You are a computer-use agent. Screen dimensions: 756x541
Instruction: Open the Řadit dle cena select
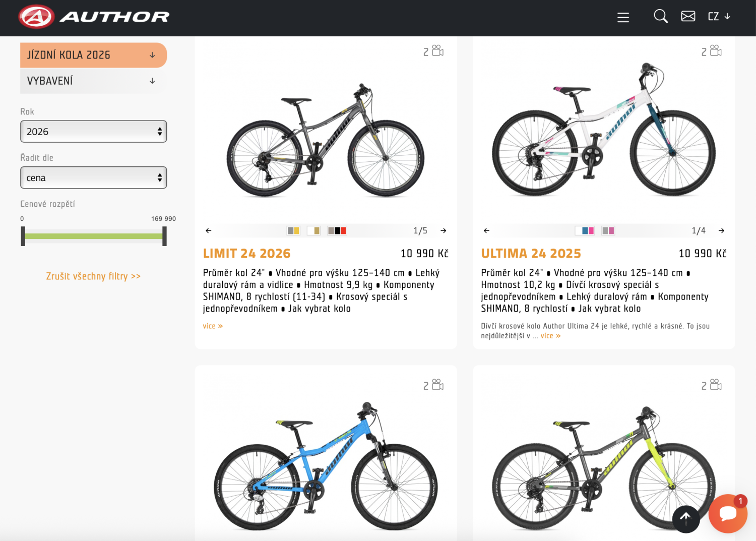(x=93, y=178)
